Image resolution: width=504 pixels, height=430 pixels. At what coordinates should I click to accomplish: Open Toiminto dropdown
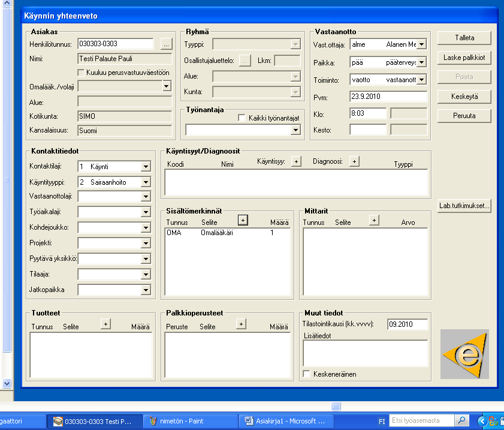click(422, 79)
